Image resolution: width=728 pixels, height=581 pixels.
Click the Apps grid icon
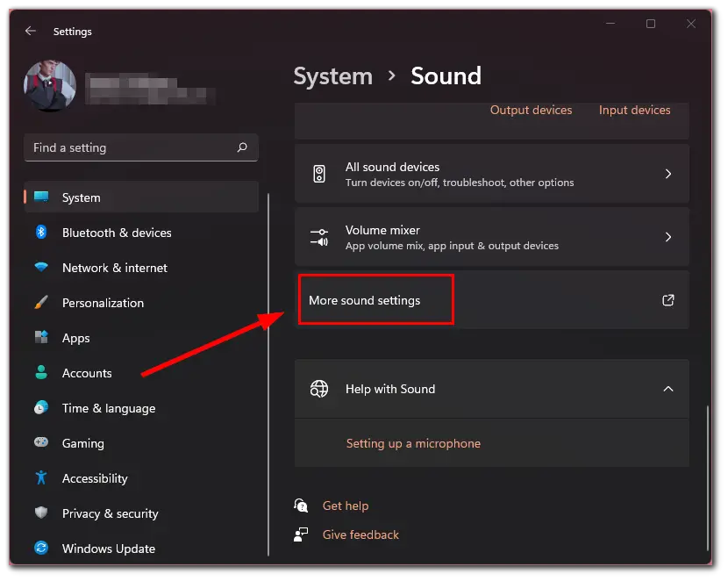41,337
